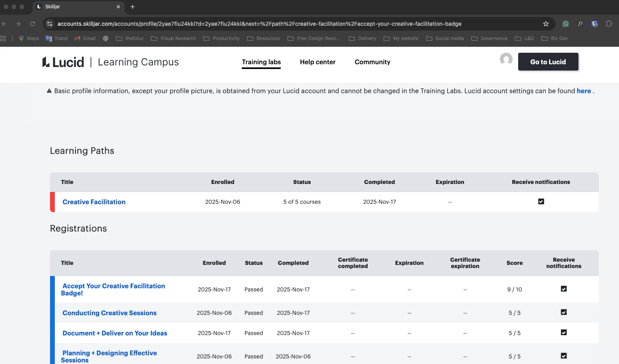This screenshot has width=619, height=364.
Task: Toggle notifications for Conducting Creative Sessions
Action: coord(563,312)
